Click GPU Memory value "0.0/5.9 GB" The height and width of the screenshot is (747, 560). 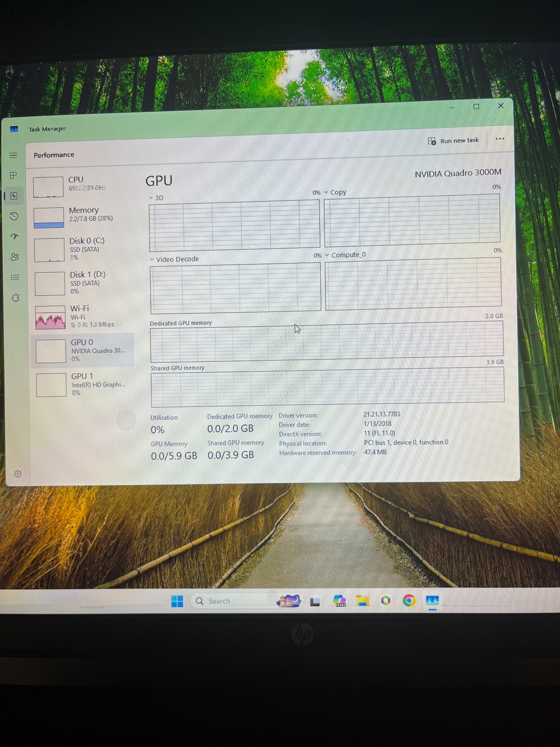(174, 456)
